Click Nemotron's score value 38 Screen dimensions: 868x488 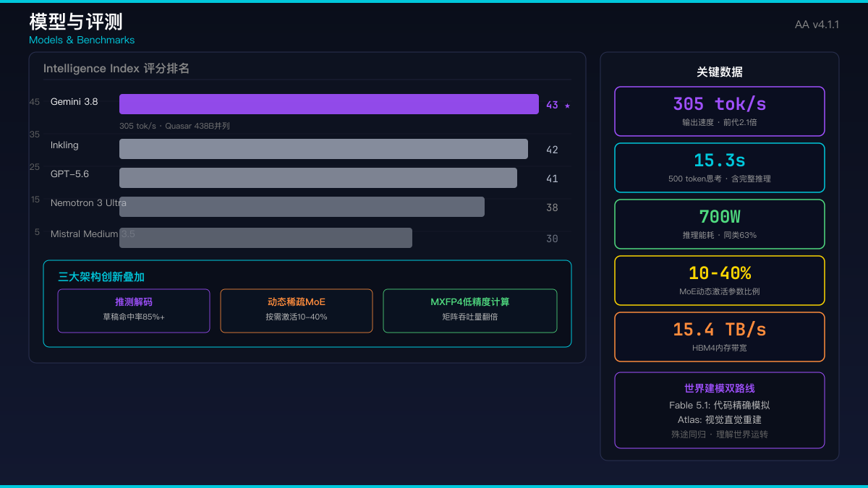552,207
